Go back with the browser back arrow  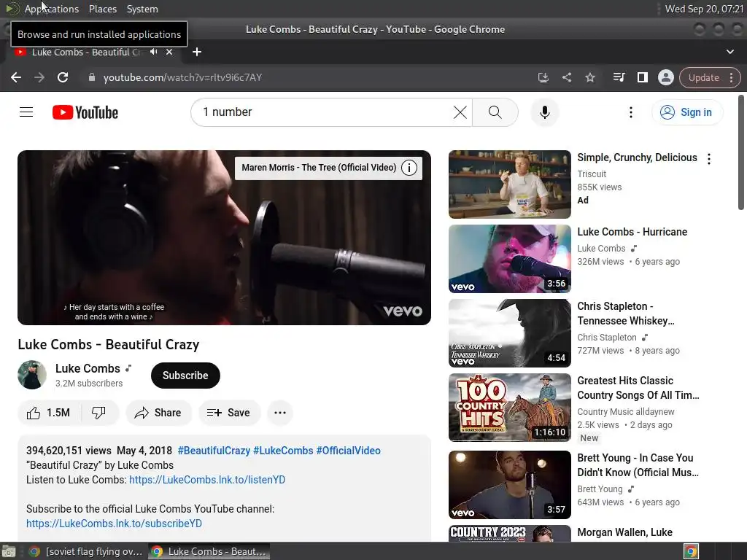16,77
